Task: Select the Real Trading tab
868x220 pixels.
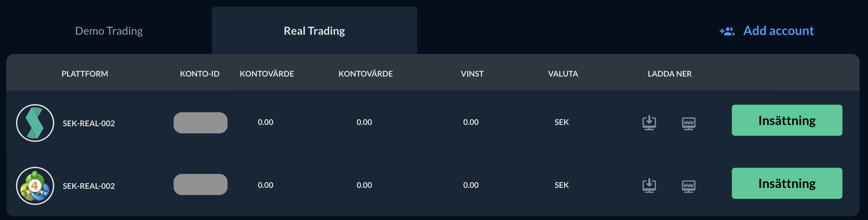Action: coord(314,31)
